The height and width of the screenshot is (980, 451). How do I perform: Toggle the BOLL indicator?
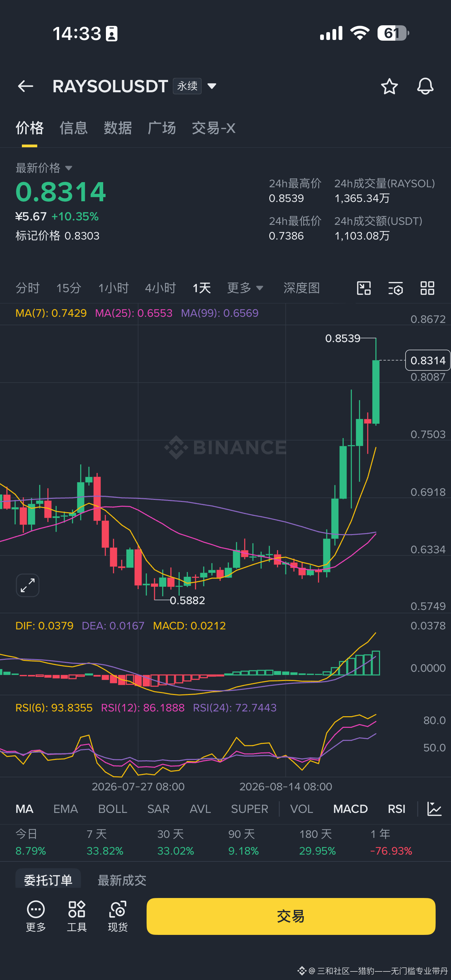[x=112, y=809]
